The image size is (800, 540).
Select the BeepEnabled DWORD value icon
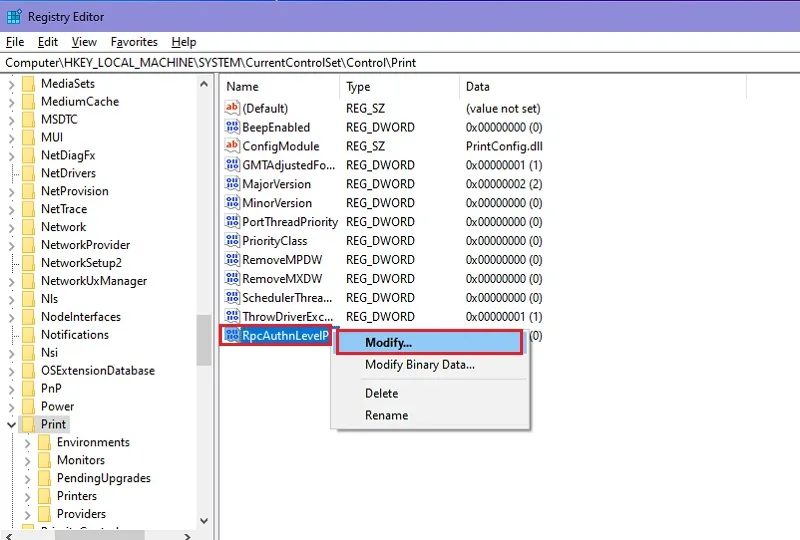coord(232,127)
